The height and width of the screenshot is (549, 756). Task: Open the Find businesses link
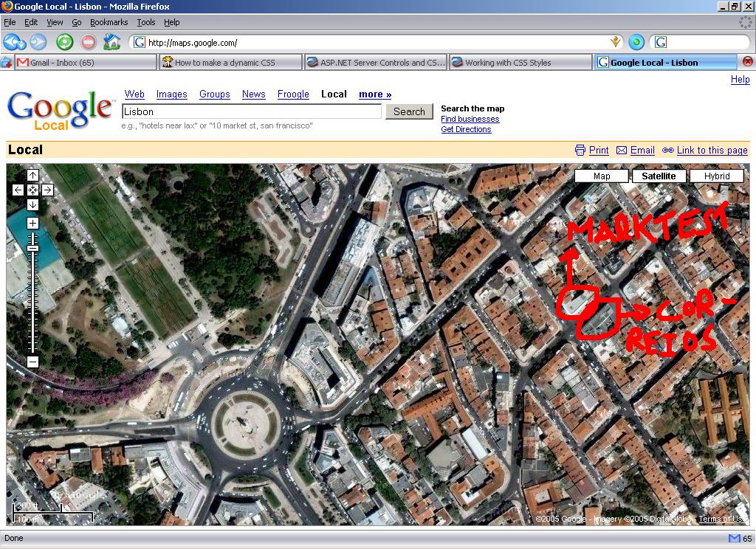(x=470, y=119)
